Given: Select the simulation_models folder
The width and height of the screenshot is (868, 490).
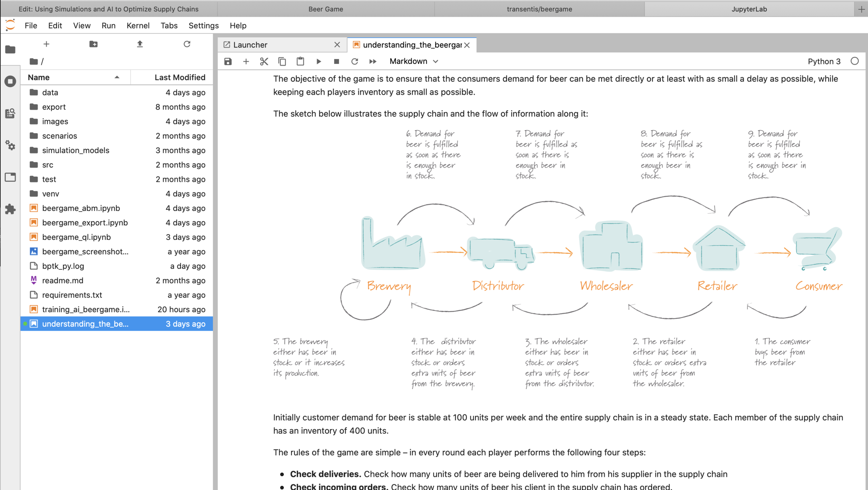Looking at the screenshot, I should [76, 150].
